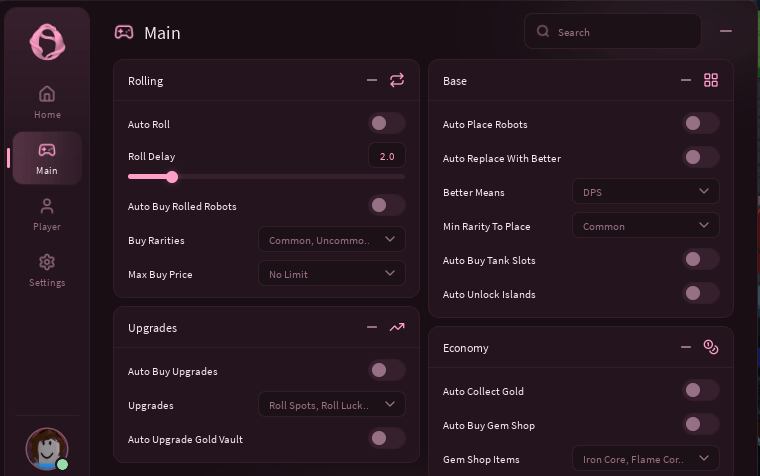
Task: Open Min Rarity To Place dropdown
Action: click(x=646, y=225)
